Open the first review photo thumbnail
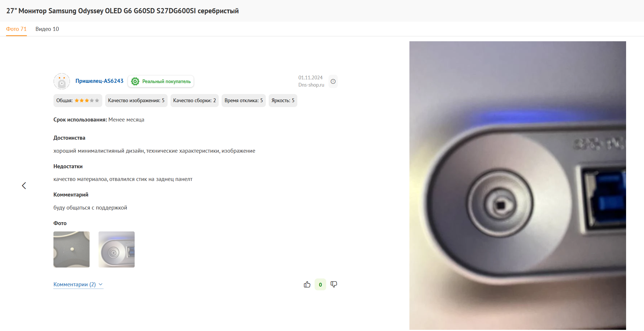 (x=71, y=249)
